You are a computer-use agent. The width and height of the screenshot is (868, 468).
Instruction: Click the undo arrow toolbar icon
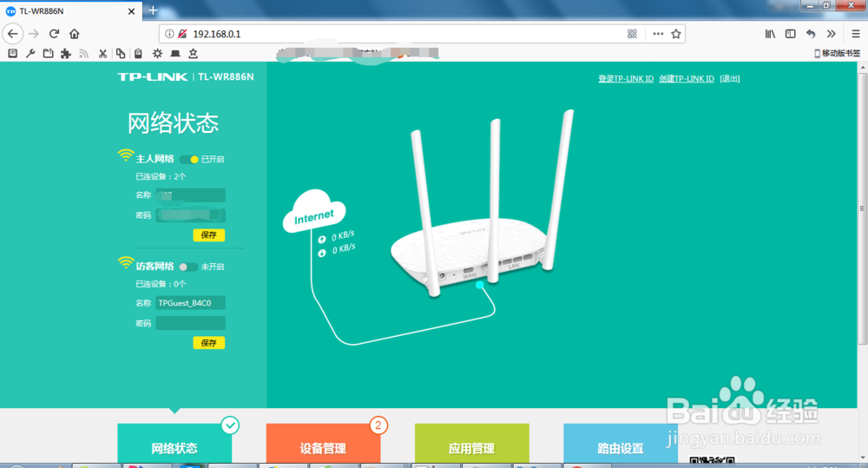point(811,34)
